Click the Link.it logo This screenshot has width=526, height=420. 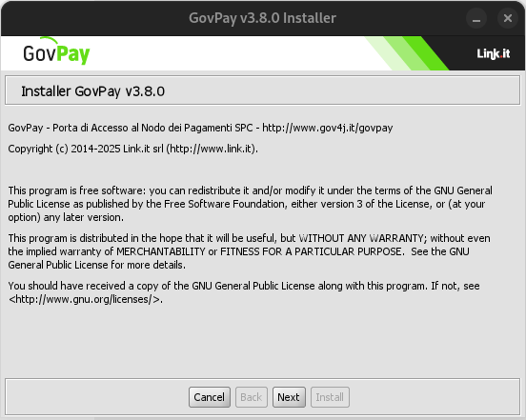click(x=494, y=53)
